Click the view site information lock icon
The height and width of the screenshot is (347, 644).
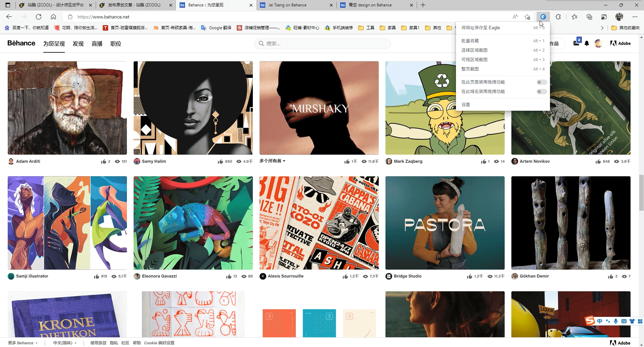[70, 17]
